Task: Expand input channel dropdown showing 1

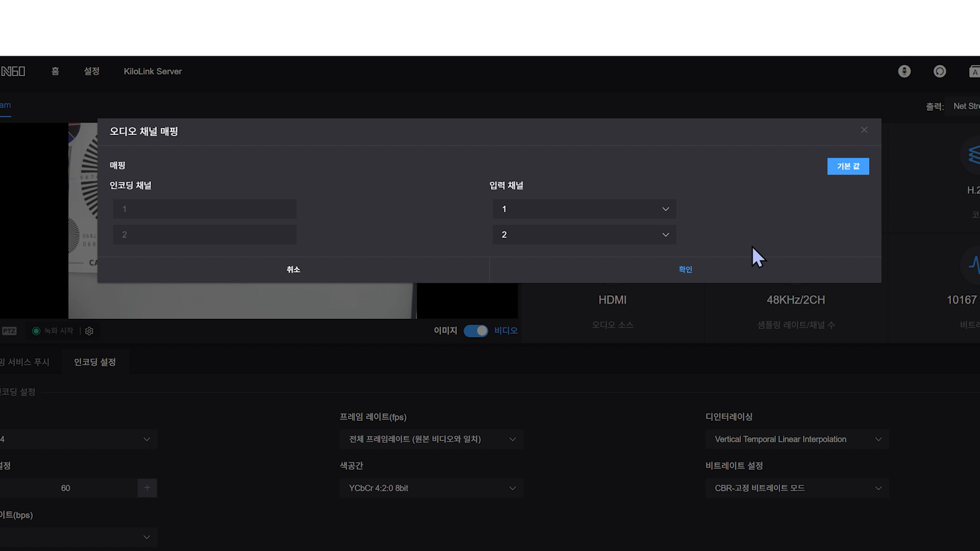Action: (584, 209)
